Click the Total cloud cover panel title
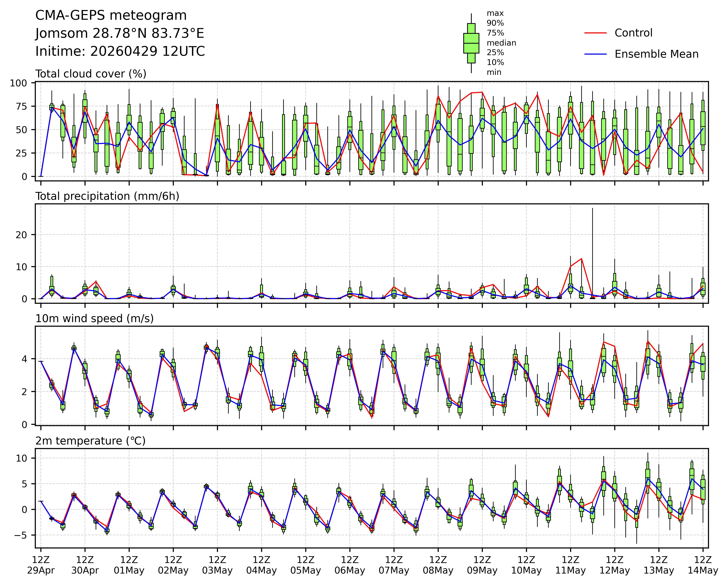The image size is (728, 585). (91, 74)
